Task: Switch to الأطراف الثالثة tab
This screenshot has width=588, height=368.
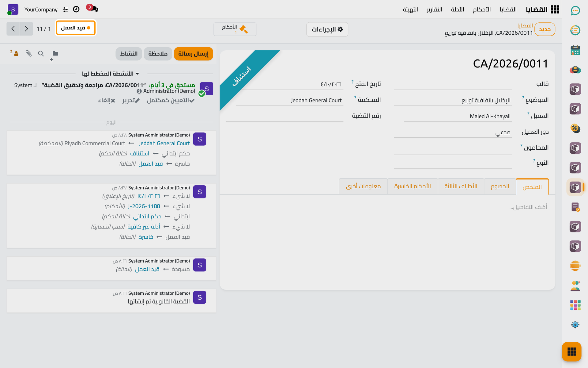Action: point(461,186)
